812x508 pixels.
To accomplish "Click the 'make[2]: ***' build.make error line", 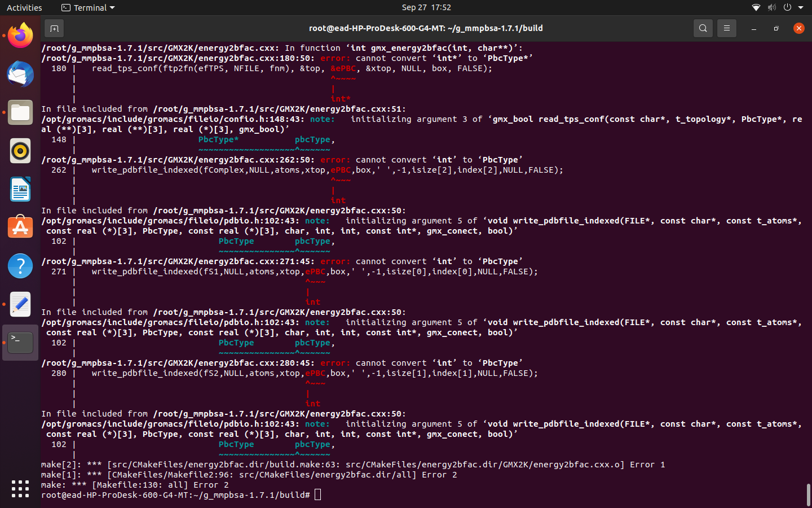I will click(353, 465).
